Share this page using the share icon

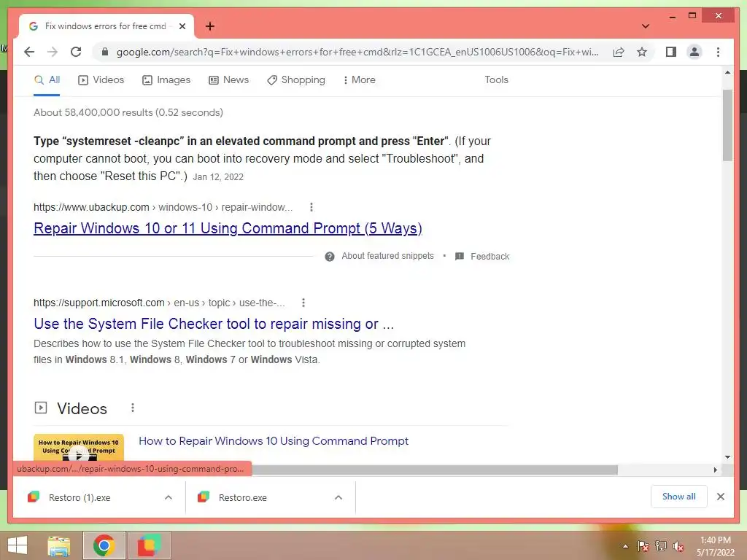[619, 52]
